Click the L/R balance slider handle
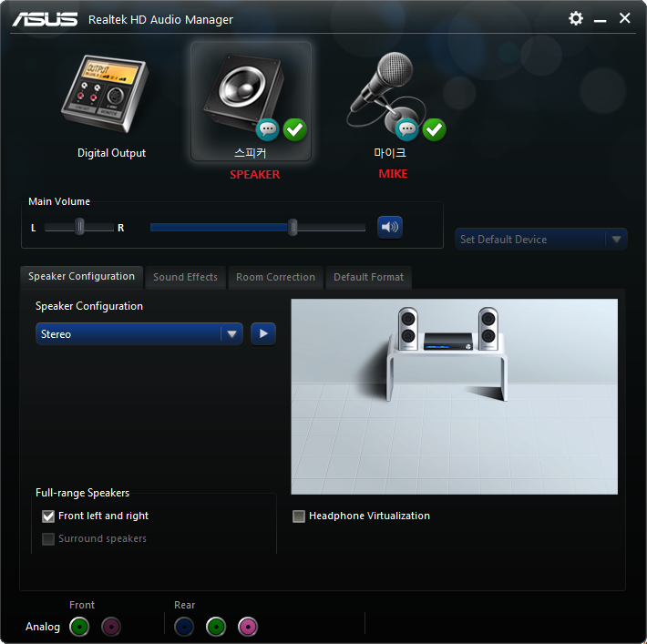Image resolution: width=647 pixels, height=644 pixels. point(79,227)
